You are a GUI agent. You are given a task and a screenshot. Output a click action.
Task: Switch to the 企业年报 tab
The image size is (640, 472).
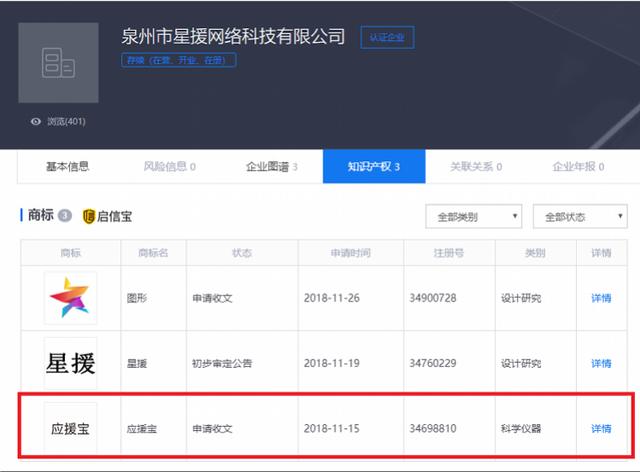[x=578, y=167]
